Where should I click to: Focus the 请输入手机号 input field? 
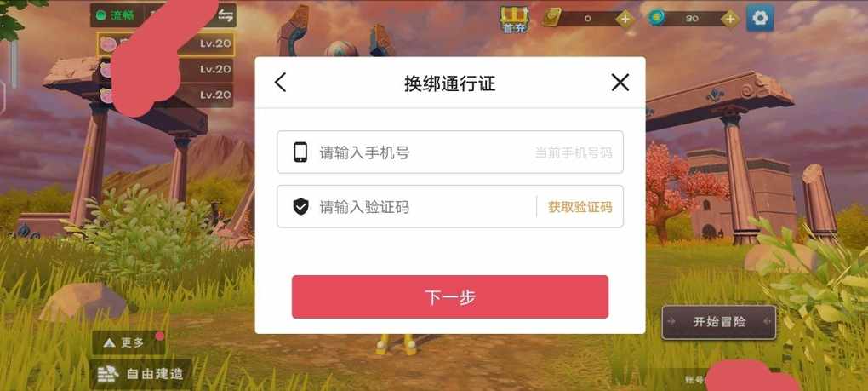[450, 152]
